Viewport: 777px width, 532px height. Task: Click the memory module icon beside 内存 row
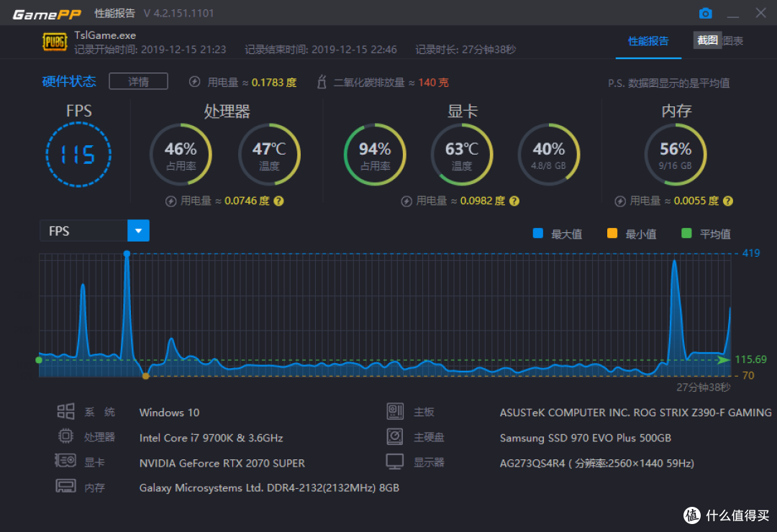coord(65,486)
